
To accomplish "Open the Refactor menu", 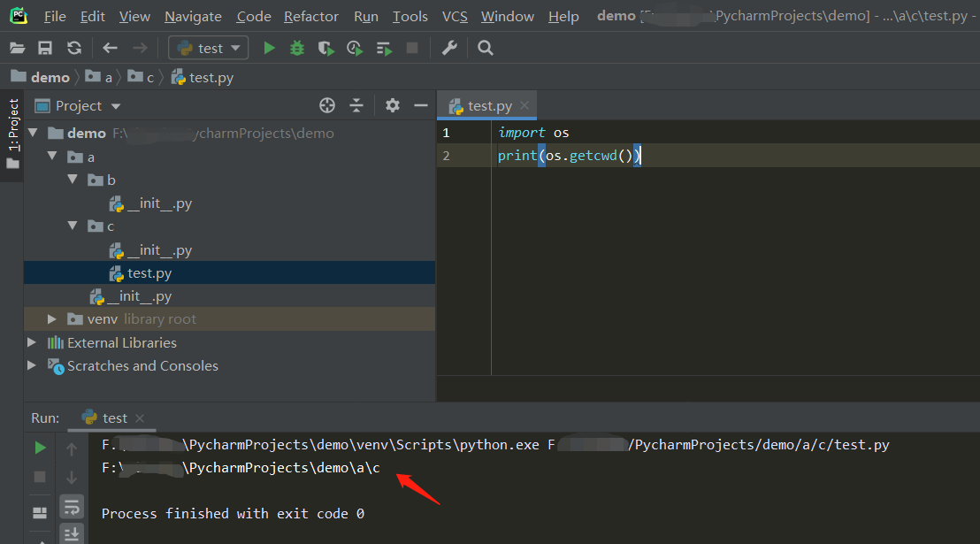I will 311,16.
